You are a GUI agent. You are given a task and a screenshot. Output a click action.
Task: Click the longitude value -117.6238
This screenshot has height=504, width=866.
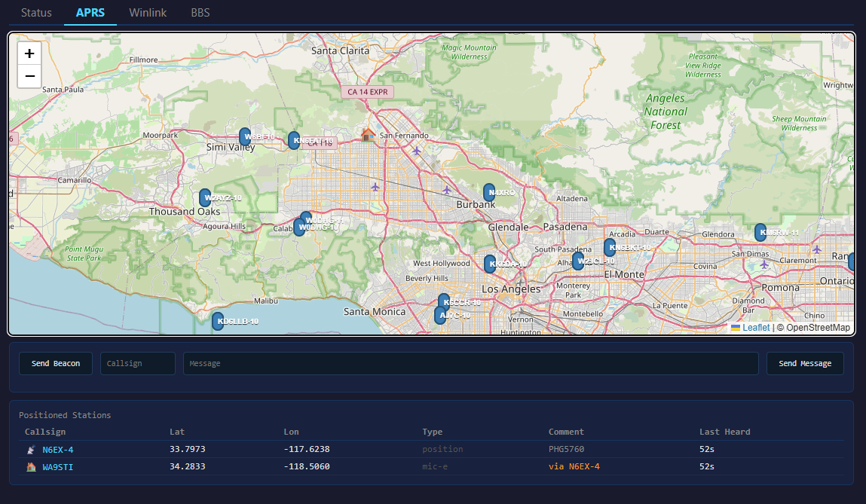point(307,449)
